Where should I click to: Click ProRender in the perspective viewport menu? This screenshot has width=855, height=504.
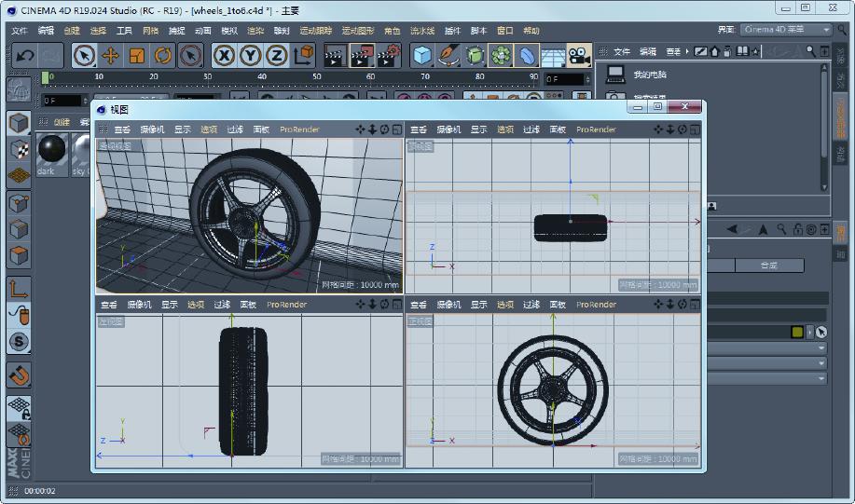point(299,129)
